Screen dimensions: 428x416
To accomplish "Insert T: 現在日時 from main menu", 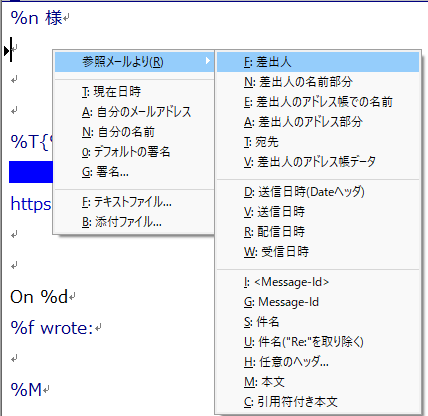I will pyautogui.click(x=134, y=92).
